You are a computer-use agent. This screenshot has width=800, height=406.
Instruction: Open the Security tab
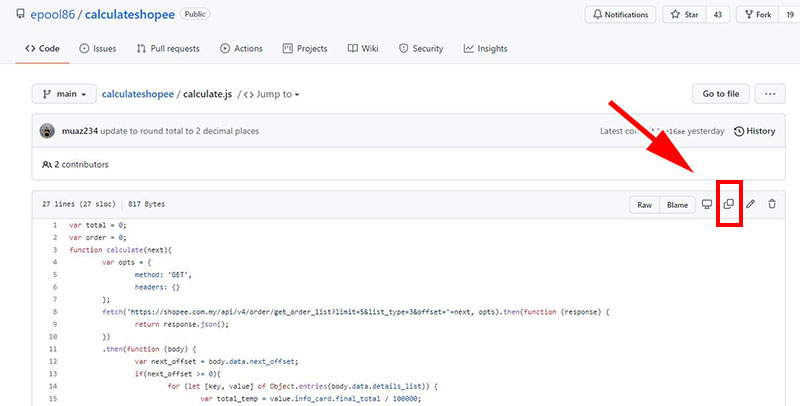[x=421, y=48]
